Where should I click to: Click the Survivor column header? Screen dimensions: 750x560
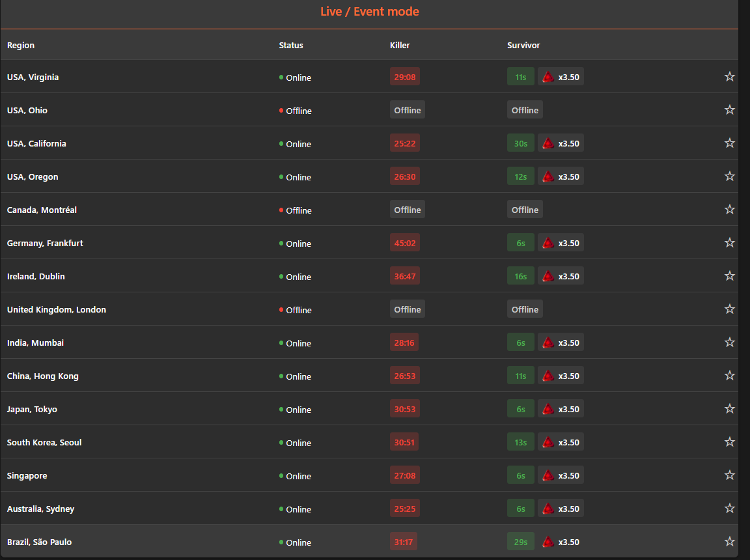point(523,45)
